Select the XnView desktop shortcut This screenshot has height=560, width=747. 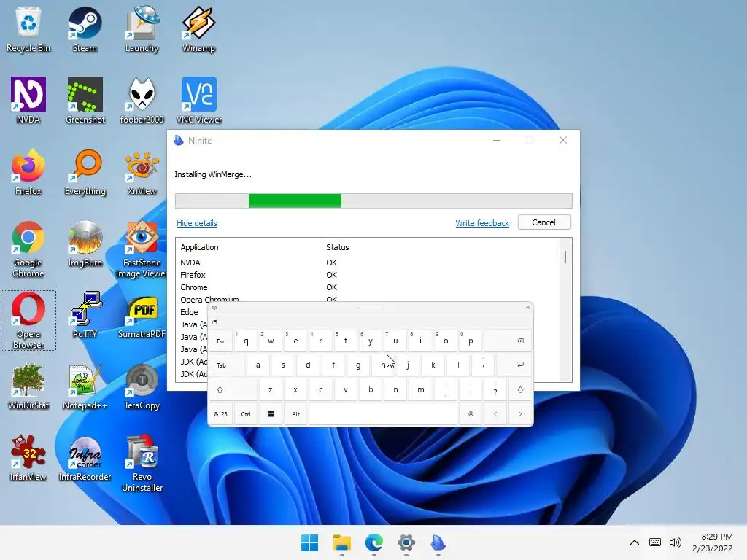(142, 172)
